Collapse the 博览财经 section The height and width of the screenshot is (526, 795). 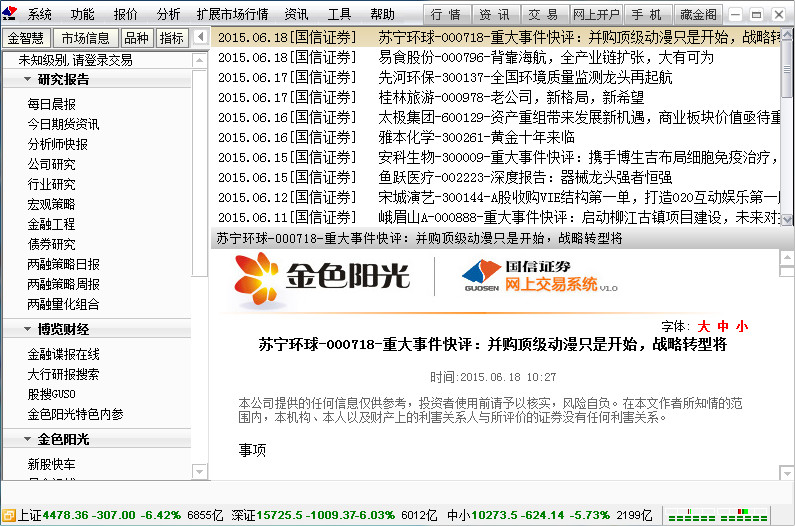27,329
